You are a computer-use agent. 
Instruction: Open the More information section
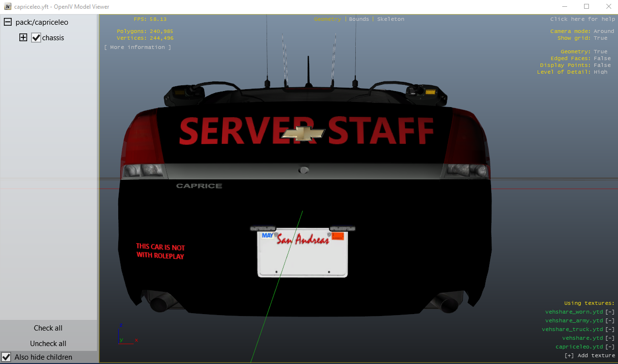point(138,47)
